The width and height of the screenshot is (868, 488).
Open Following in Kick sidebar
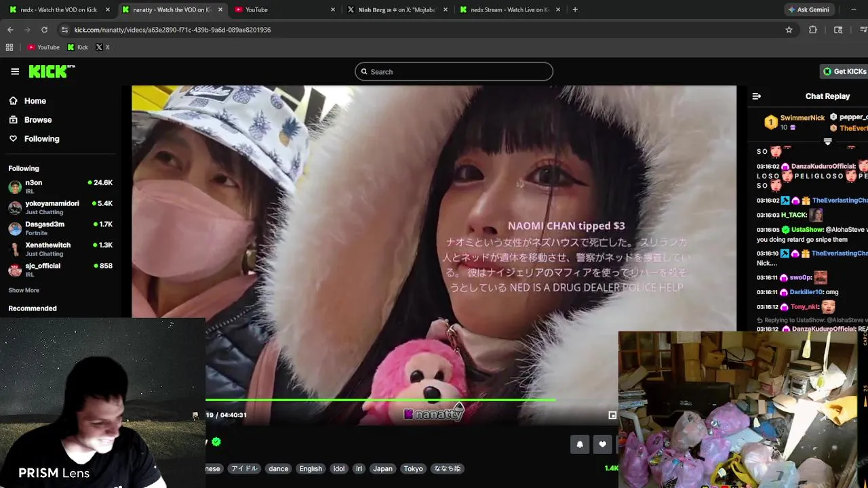click(41, 139)
